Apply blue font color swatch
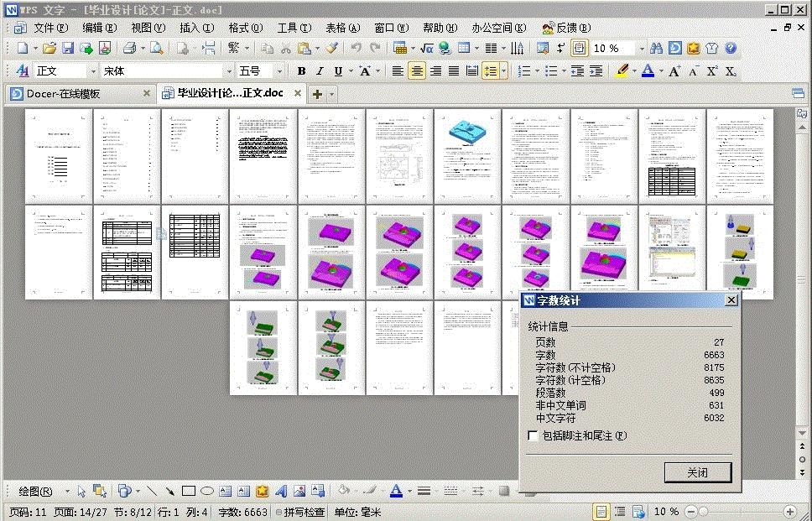 (x=648, y=71)
